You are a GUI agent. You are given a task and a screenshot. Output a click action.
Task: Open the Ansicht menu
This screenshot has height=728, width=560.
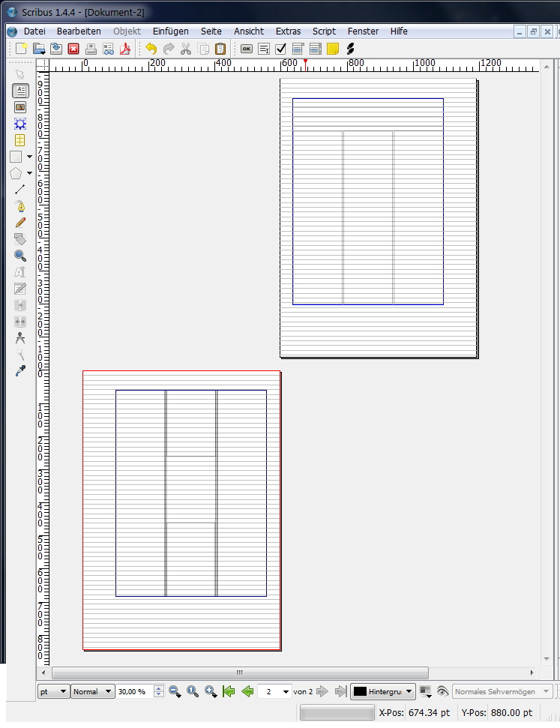coord(249,31)
